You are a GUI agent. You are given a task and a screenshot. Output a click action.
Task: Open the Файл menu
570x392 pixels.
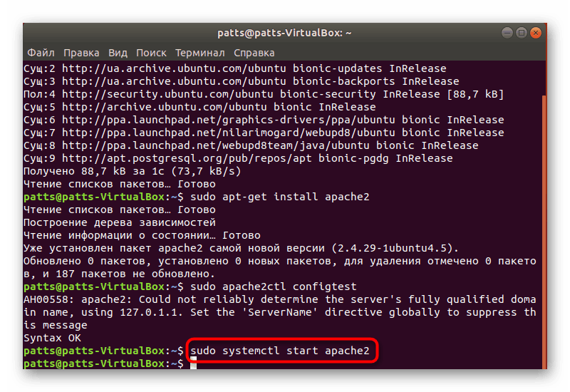(41, 53)
